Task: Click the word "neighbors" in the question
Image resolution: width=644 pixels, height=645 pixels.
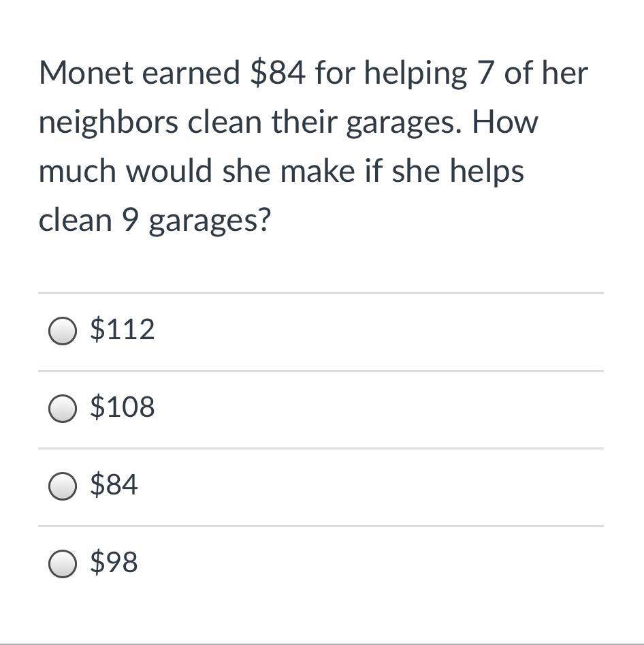Action: click(x=108, y=123)
